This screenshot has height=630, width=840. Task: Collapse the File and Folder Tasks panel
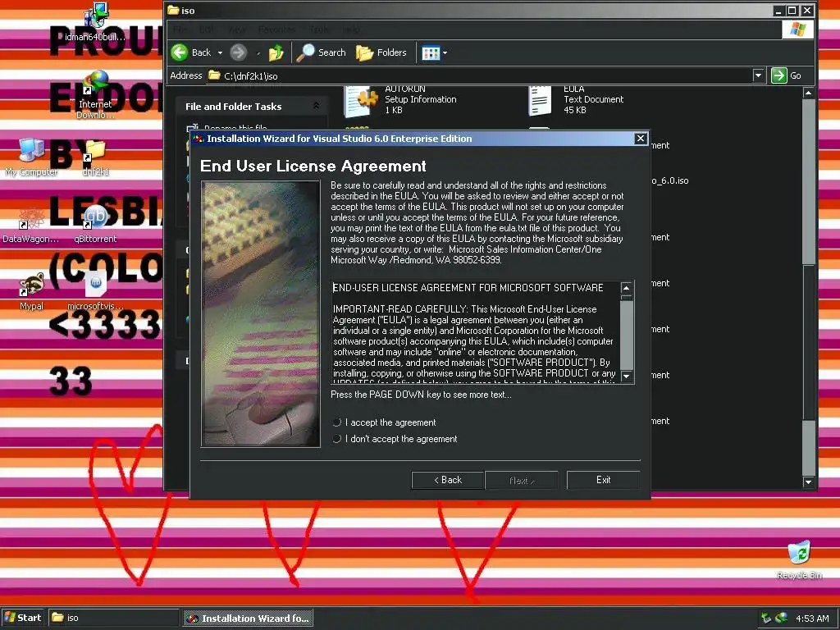click(x=316, y=106)
